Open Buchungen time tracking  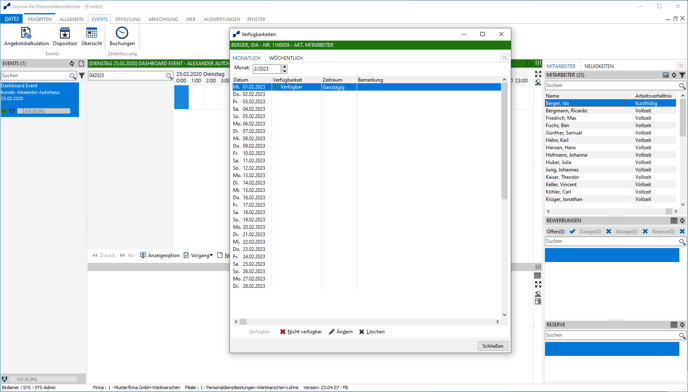122,36
